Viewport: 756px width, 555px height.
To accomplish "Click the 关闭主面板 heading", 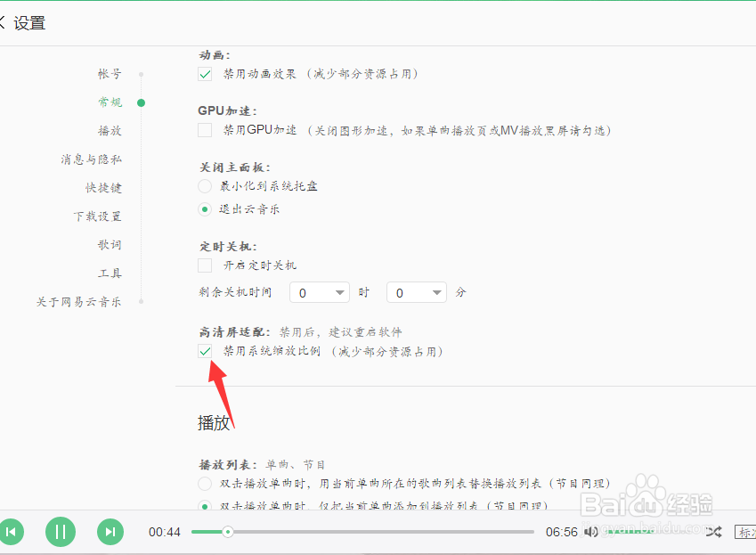I will [235, 167].
